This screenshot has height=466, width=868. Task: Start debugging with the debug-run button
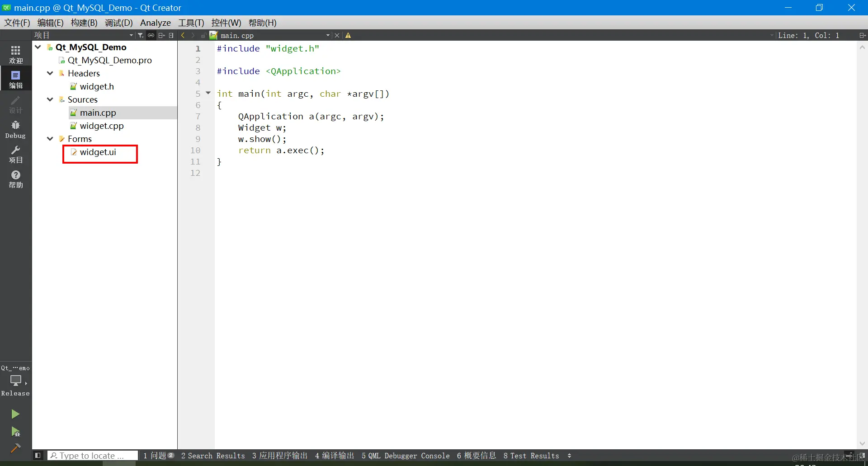pos(15,432)
